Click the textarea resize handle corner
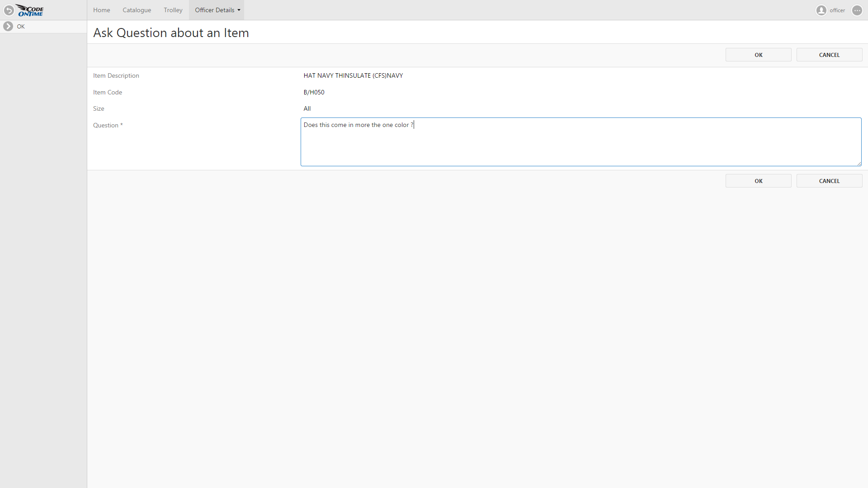 point(859,164)
